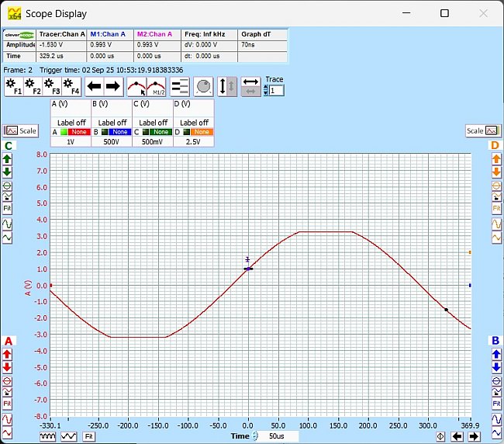Open channel D 2.5V range selector
The height and width of the screenshot is (444, 504).
tap(193, 141)
